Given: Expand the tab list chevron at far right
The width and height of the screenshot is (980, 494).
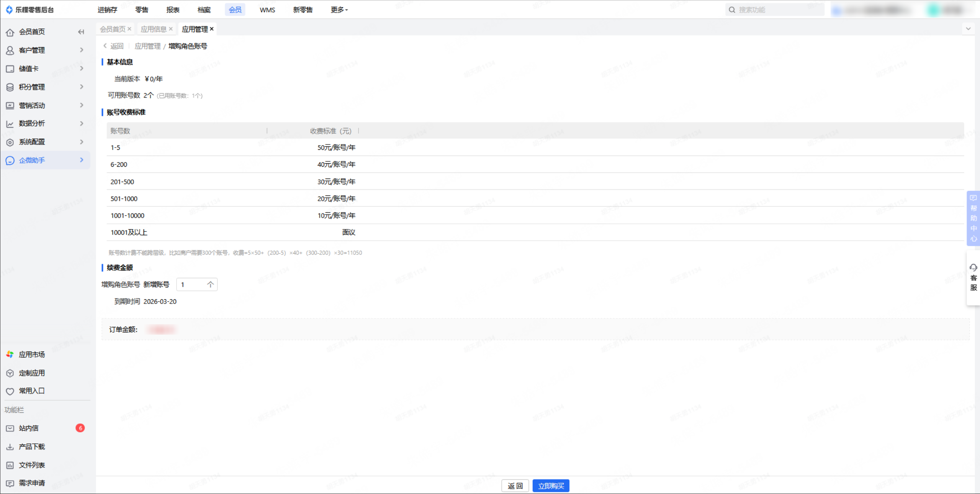Looking at the screenshot, I should pyautogui.click(x=968, y=29).
